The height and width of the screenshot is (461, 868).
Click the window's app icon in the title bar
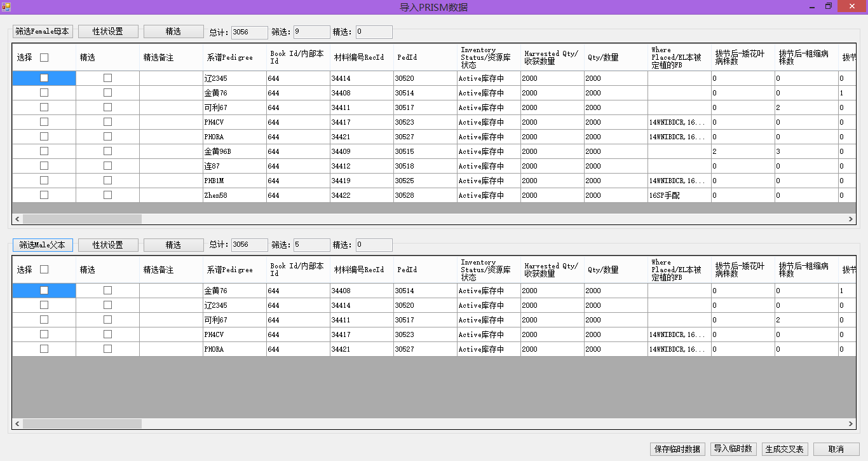(6, 6)
